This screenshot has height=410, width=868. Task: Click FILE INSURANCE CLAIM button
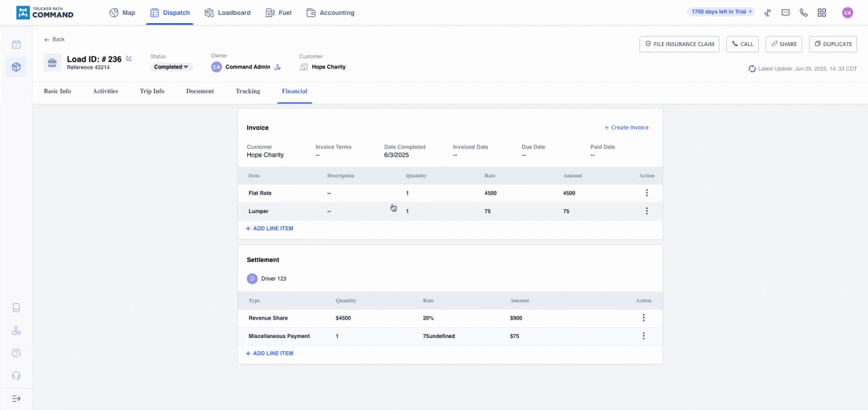click(x=679, y=44)
